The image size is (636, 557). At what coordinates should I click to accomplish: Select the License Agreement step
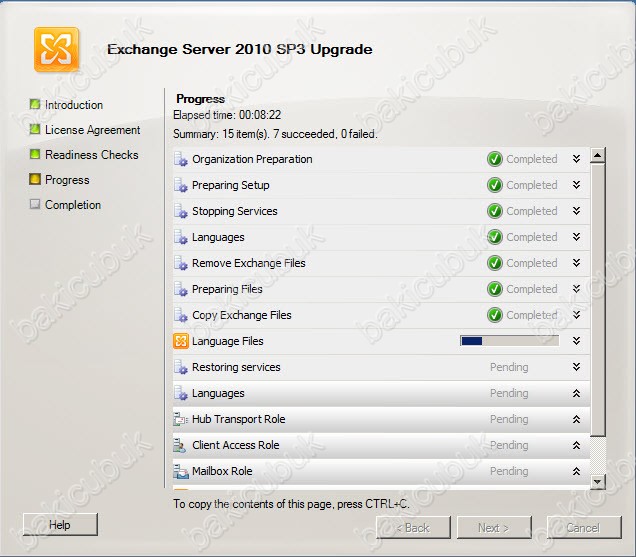point(92,130)
